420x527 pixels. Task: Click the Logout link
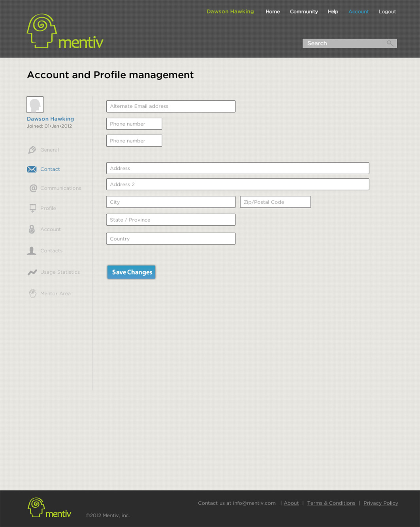coord(387,11)
